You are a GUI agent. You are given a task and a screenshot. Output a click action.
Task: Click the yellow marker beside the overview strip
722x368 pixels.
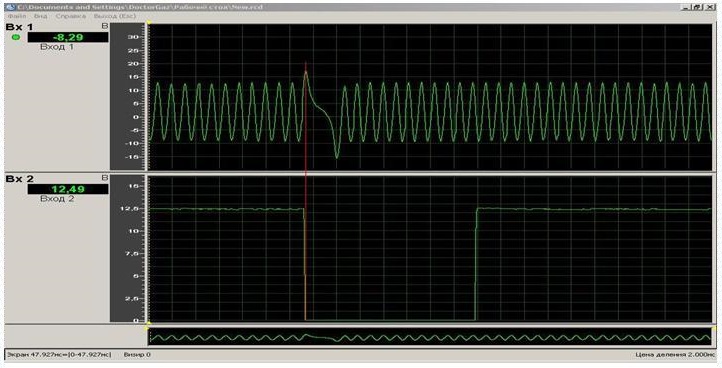(147, 328)
